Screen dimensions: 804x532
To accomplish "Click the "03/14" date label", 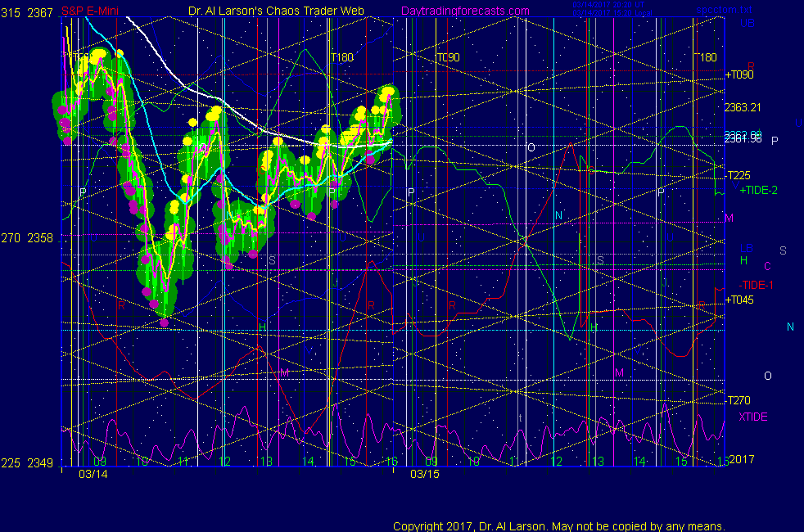I will point(93,474).
